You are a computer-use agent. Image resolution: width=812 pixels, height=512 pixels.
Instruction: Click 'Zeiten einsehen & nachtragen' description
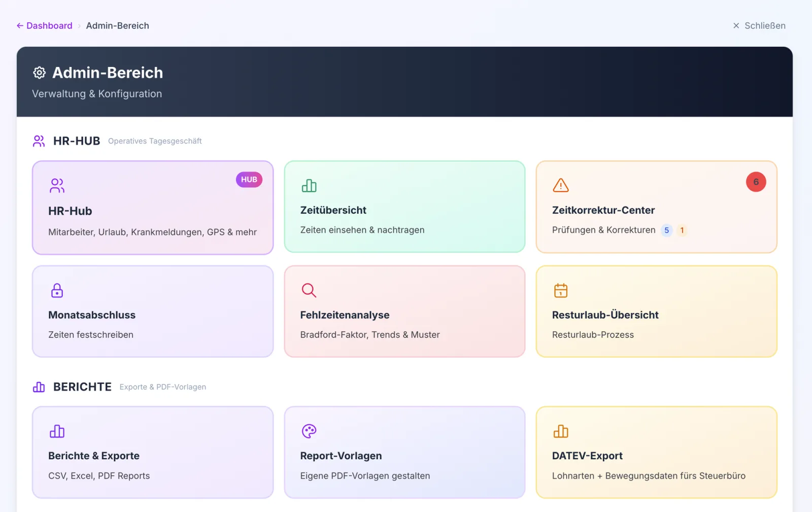pyautogui.click(x=362, y=230)
